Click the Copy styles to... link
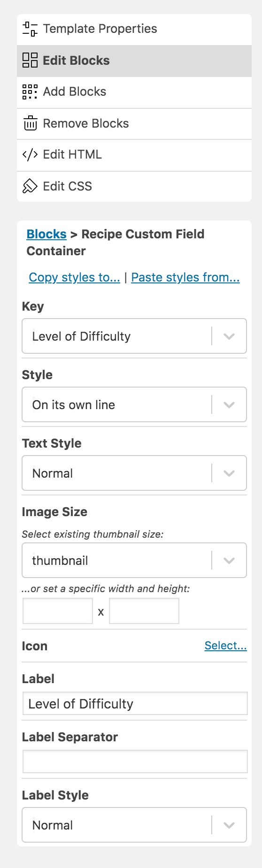 (75, 277)
